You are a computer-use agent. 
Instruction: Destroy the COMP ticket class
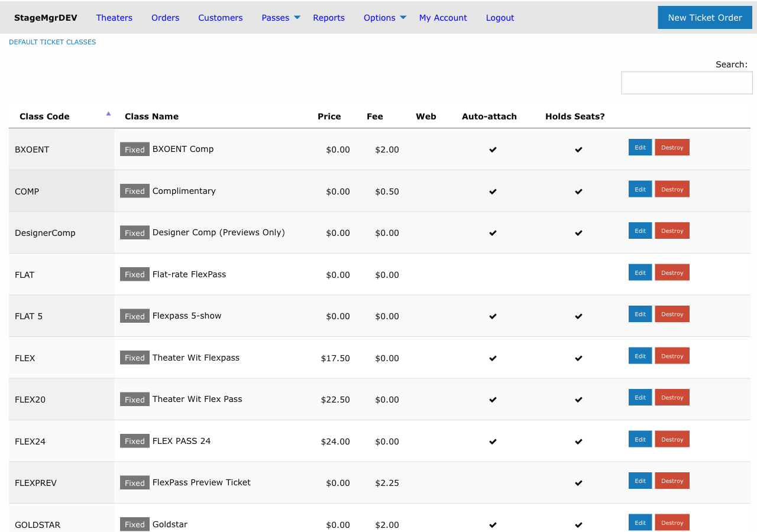[x=672, y=189]
